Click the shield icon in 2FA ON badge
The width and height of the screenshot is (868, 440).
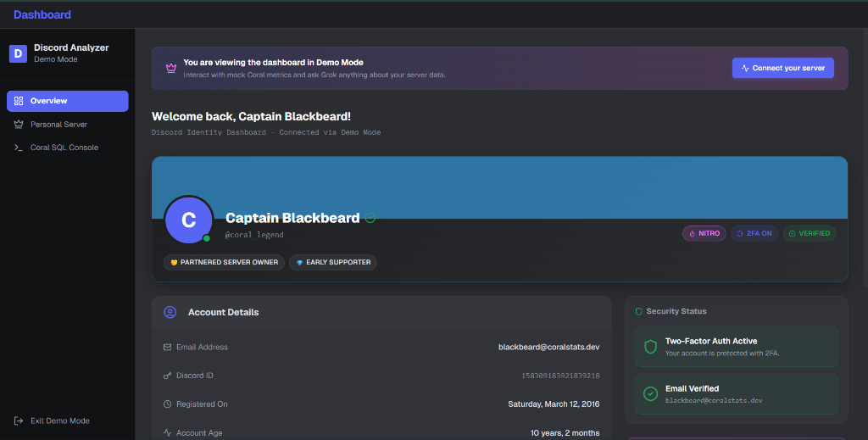coord(739,233)
